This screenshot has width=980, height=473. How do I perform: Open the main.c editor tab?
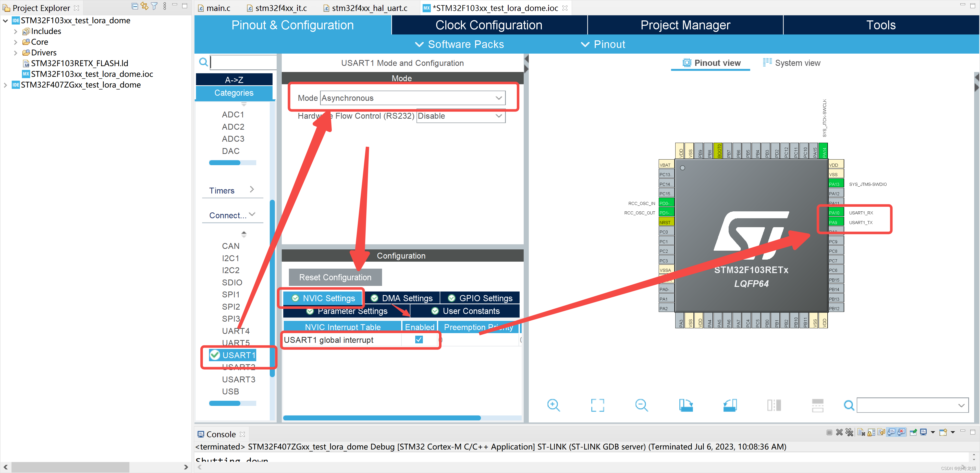214,8
